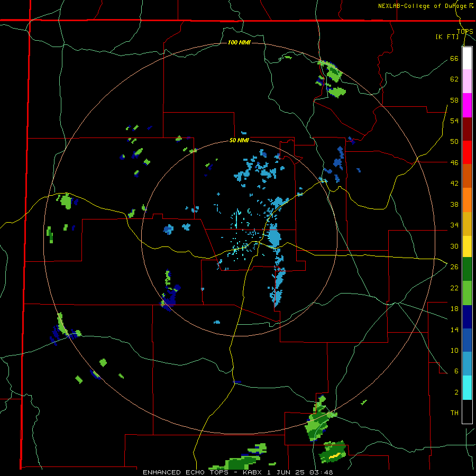Select the 66 value on the legend
The image size is (476, 476).
tap(454, 58)
